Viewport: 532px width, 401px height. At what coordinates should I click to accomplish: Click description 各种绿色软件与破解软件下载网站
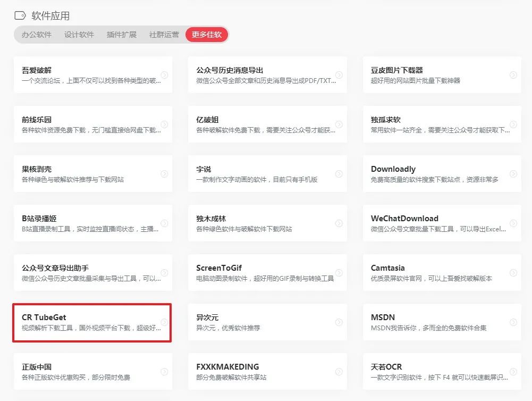pos(244,229)
